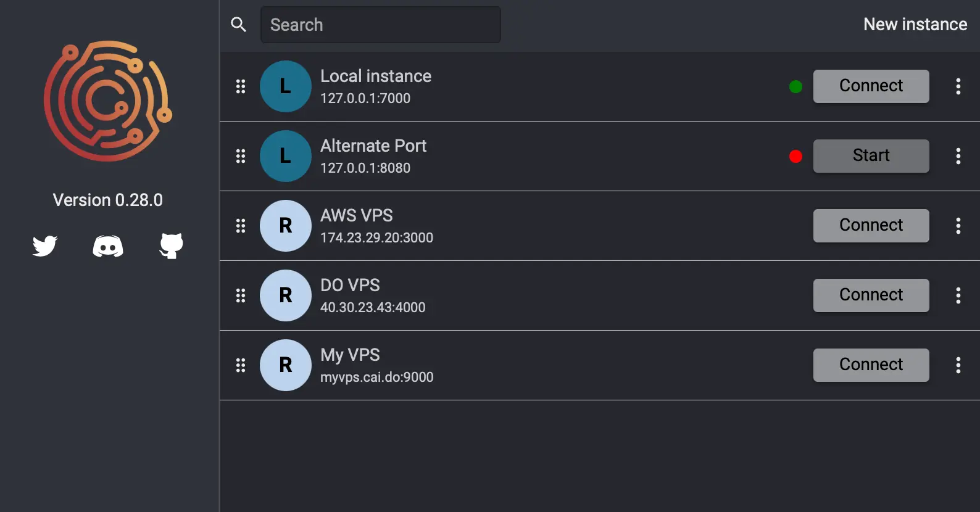Click the L avatar of Alternate Port
Viewport: 980px width, 512px height.
286,156
